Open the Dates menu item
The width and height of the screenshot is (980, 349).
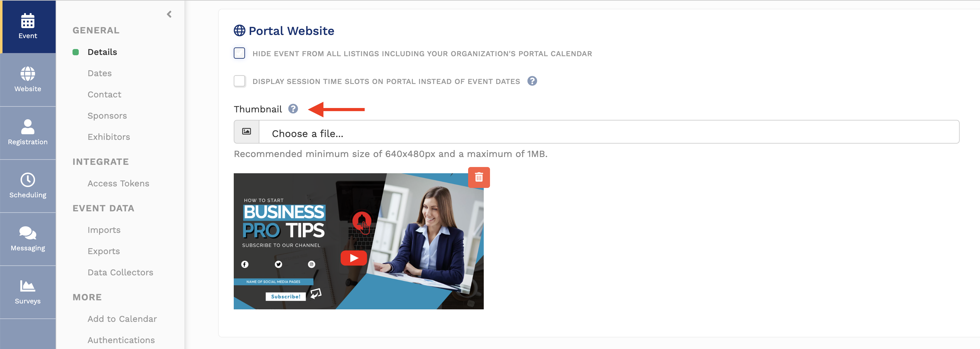[x=100, y=73]
